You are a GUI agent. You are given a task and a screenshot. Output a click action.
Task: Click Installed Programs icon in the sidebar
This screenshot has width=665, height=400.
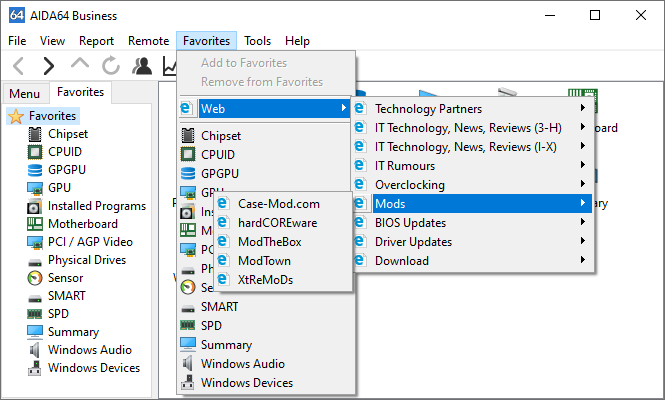coord(35,206)
